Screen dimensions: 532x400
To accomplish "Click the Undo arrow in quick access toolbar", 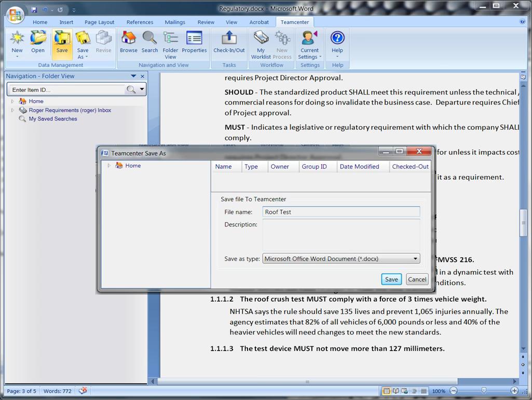I will [45, 10].
